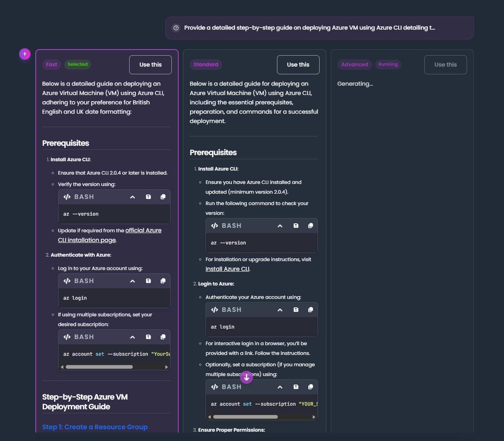Click the code icon of Fast az --version block
504x441 pixels.
tap(67, 197)
